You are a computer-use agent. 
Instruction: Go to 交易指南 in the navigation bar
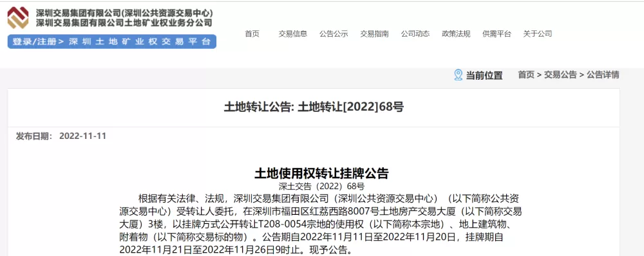[x=375, y=34]
